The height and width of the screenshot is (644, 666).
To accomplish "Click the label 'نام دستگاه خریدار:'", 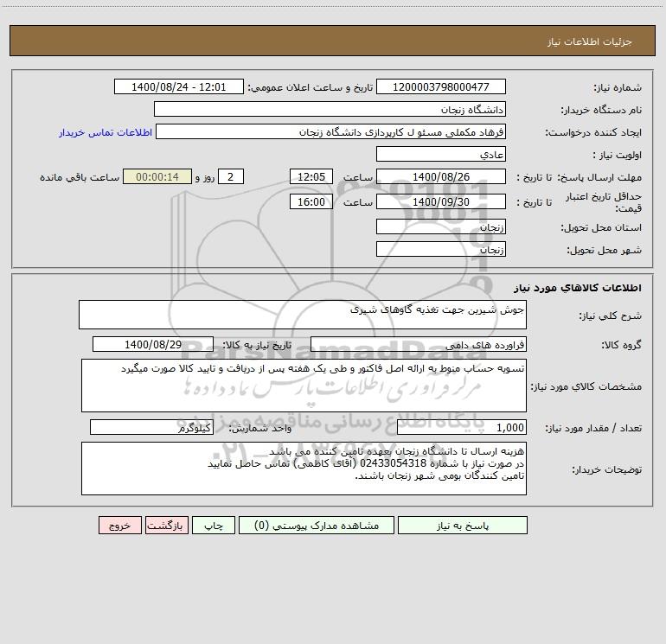I will pos(601,110).
